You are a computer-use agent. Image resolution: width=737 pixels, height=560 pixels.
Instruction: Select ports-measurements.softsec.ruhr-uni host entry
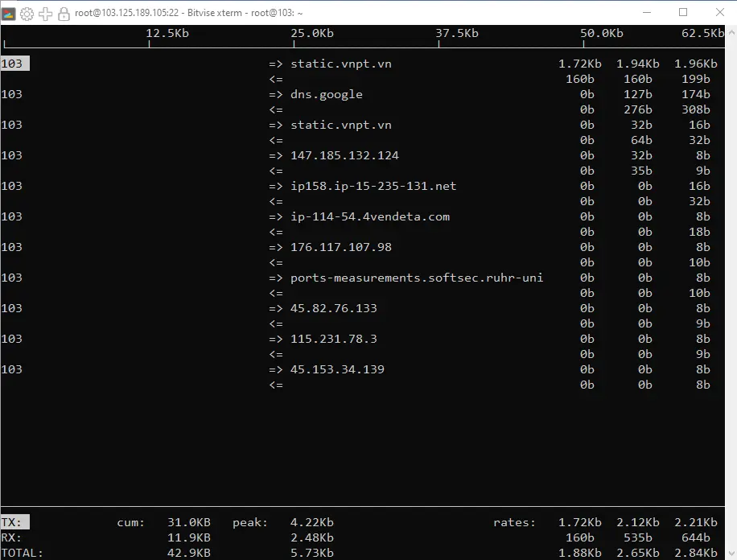(417, 278)
